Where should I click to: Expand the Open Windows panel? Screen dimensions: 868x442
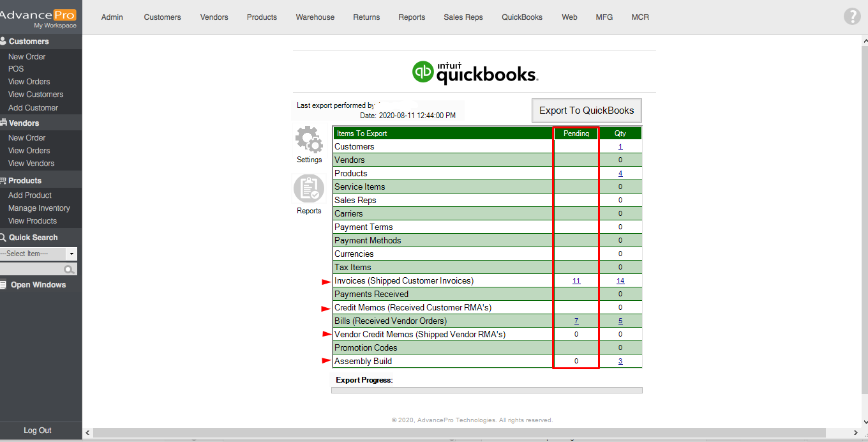[x=38, y=285]
